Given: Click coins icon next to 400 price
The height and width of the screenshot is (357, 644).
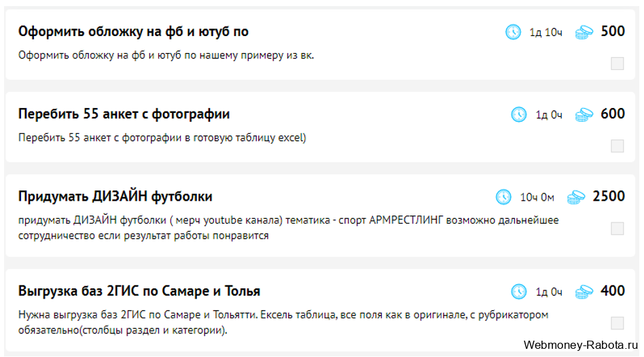Looking at the screenshot, I should (584, 292).
